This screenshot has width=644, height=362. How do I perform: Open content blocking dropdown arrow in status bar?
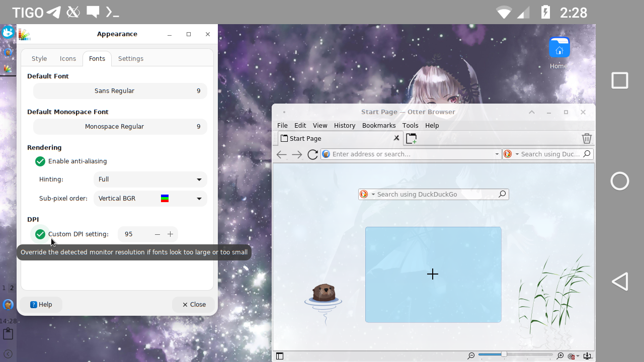(x=578, y=356)
